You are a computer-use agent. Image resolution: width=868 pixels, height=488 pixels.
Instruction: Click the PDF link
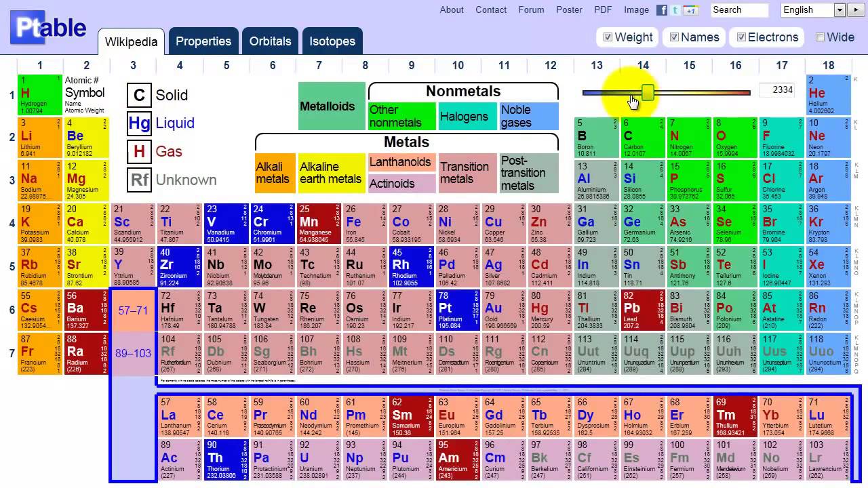(x=603, y=9)
